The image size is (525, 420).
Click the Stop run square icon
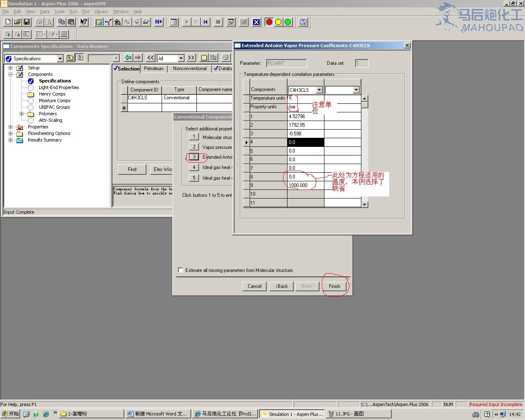(218, 22)
